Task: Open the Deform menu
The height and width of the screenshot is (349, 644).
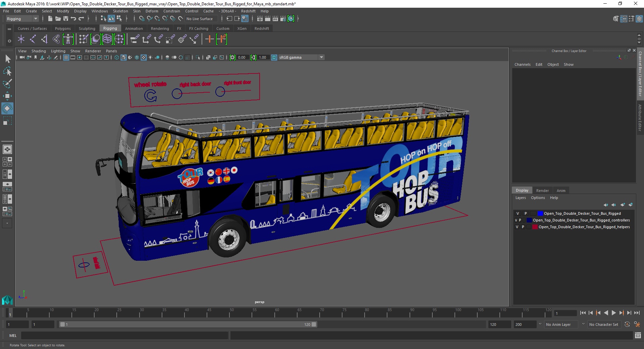Action: (152, 11)
